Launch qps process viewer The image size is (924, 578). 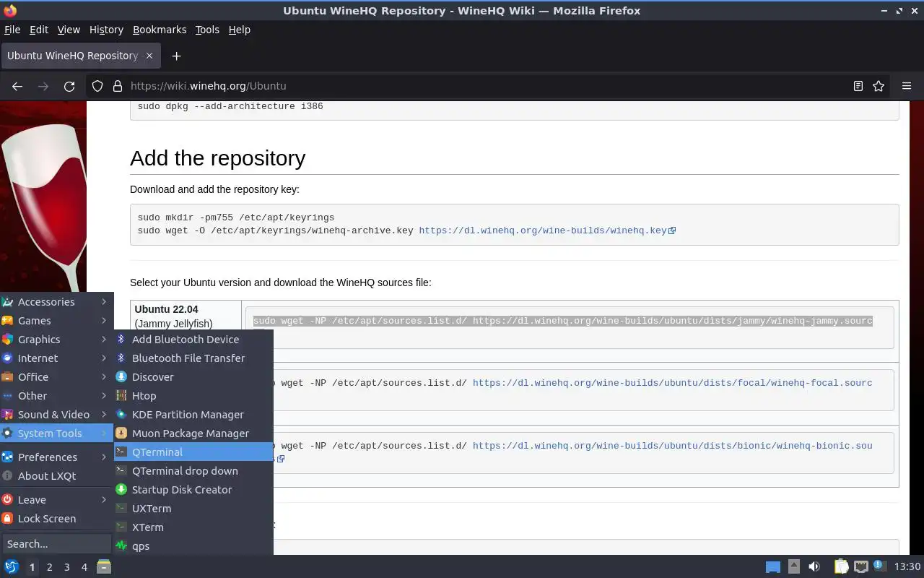(x=193, y=546)
